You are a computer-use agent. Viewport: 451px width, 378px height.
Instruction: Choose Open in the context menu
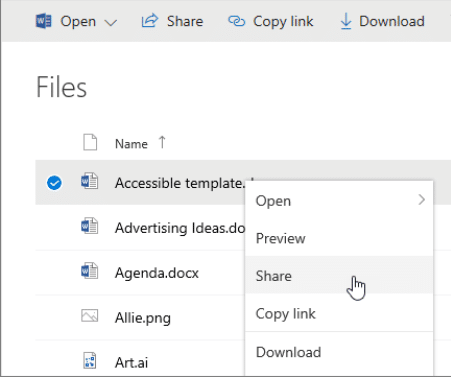coord(339,201)
